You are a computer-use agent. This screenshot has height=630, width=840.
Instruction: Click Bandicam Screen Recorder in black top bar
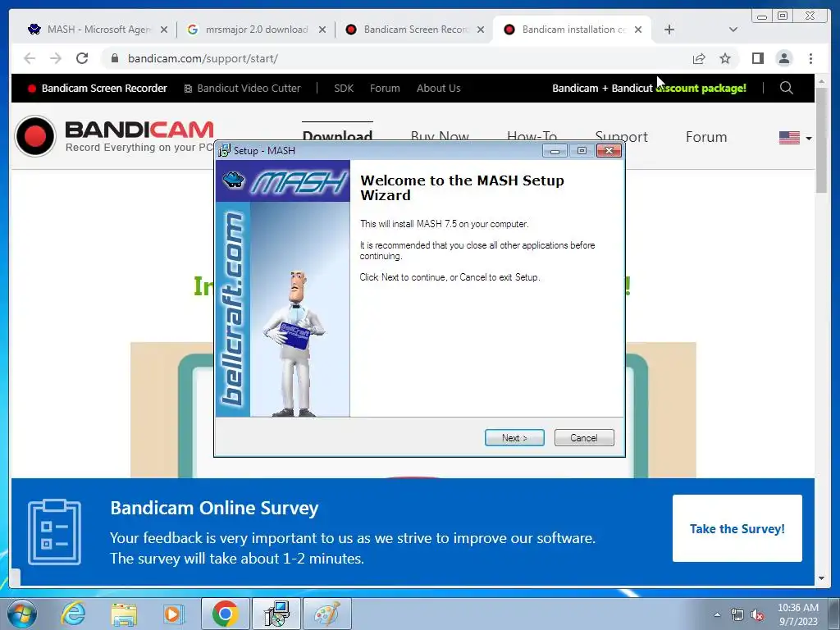point(98,89)
